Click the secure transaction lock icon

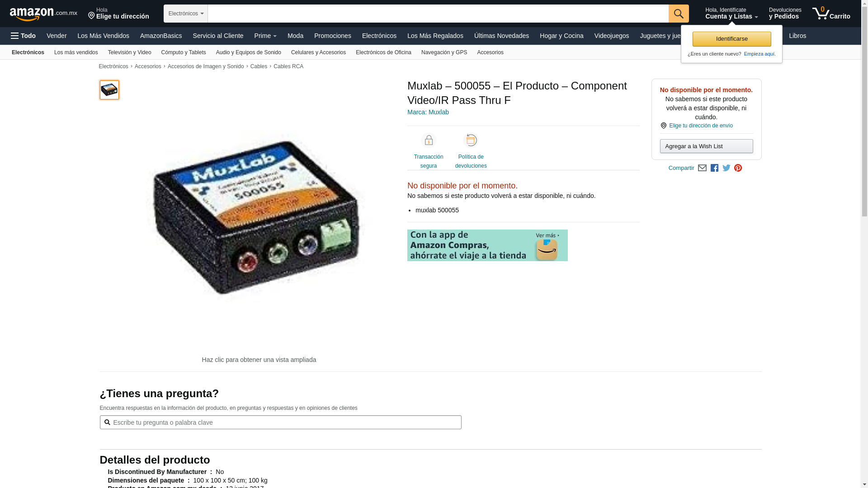pos(429,141)
